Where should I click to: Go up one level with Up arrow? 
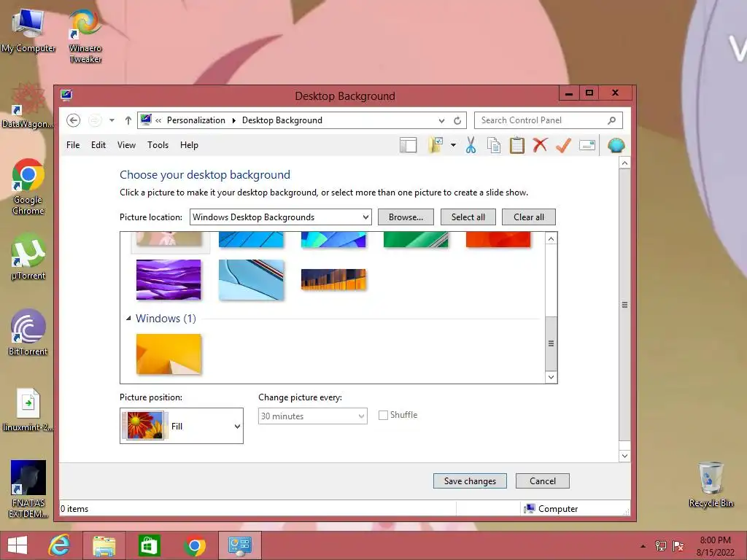click(128, 120)
